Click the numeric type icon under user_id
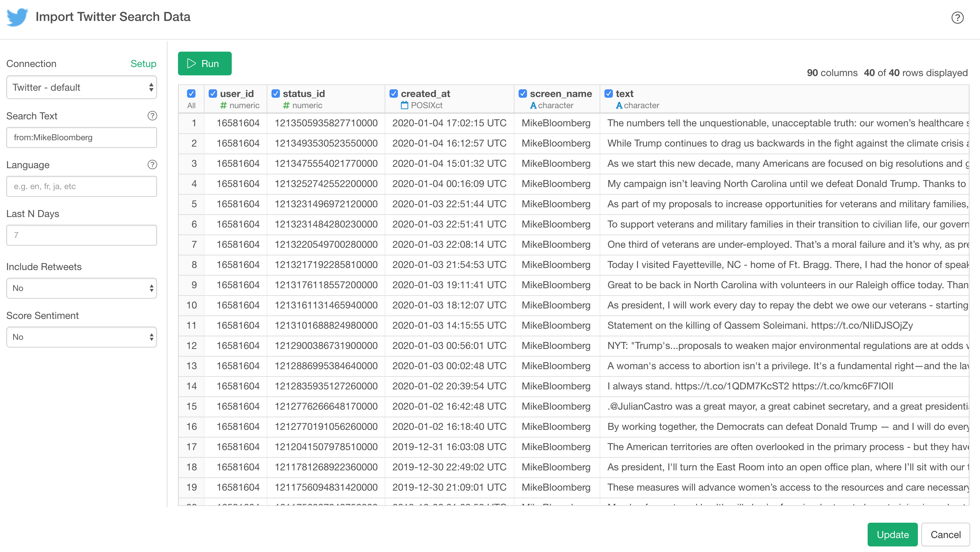Image resolution: width=980 pixels, height=552 pixels. tap(224, 105)
